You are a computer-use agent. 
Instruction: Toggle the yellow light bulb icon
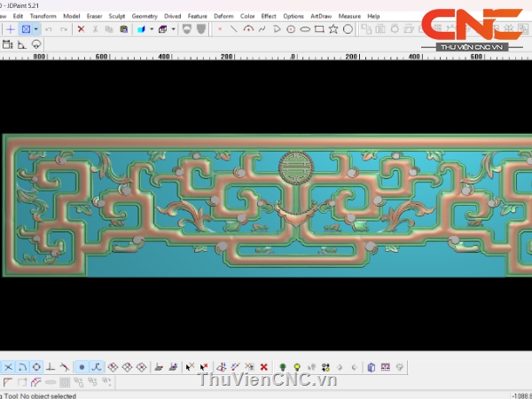click(x=297, y=366)
